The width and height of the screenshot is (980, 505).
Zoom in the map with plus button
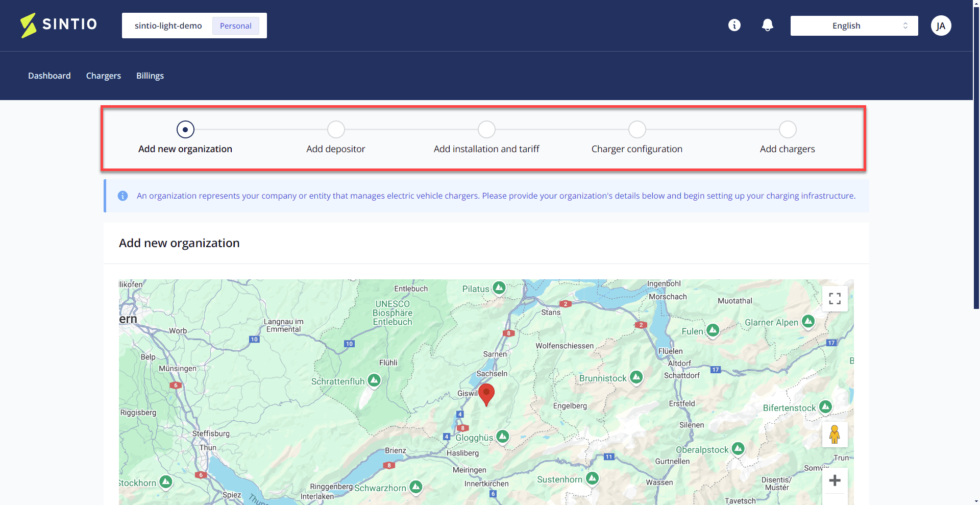click(835, 480)
